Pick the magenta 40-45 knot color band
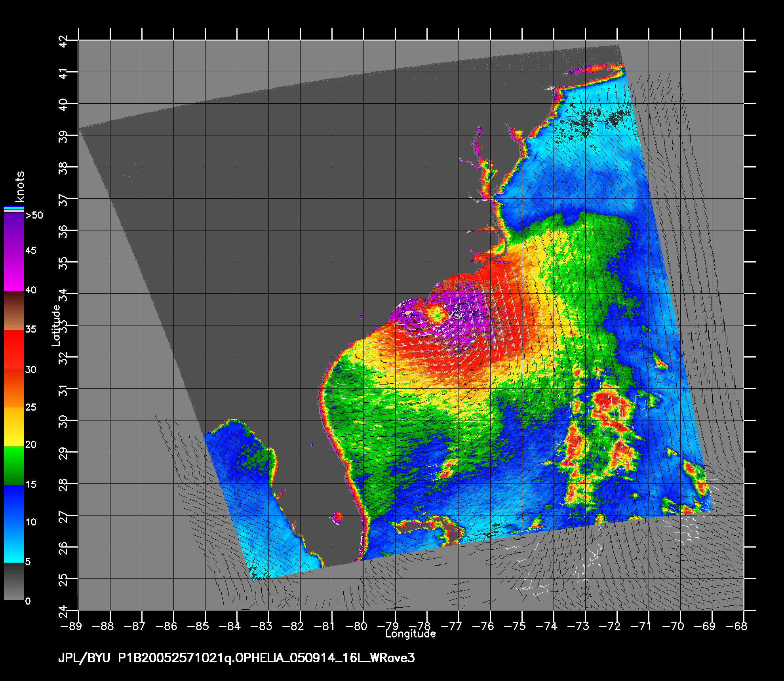 tap(14, 271)
